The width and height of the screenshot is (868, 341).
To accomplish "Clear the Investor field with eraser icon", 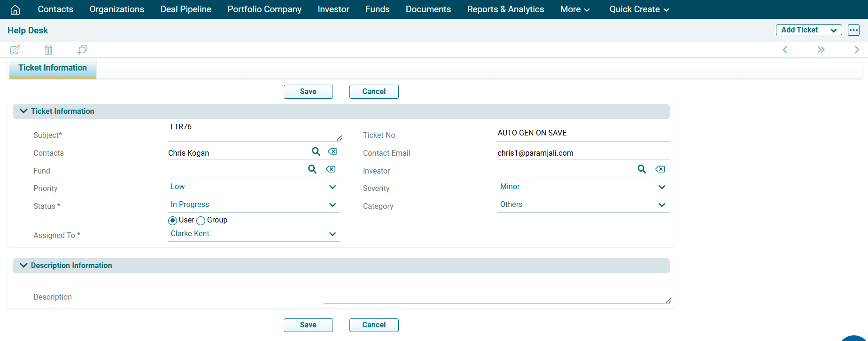I will tap(660, 169).
